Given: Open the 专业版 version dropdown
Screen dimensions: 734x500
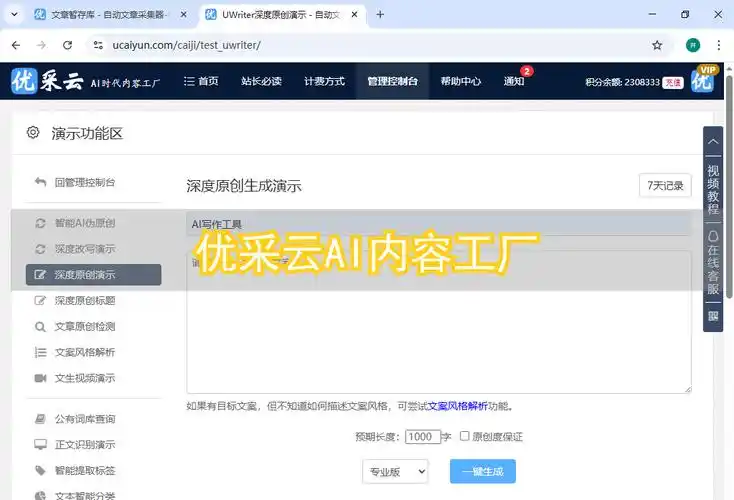Looking at the screenshot, I should (x=395, y=471).
